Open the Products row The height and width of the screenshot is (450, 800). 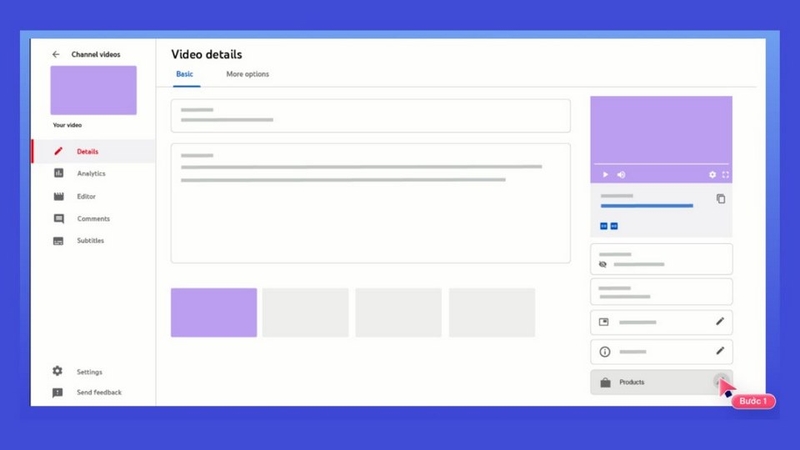coord(661,382)
